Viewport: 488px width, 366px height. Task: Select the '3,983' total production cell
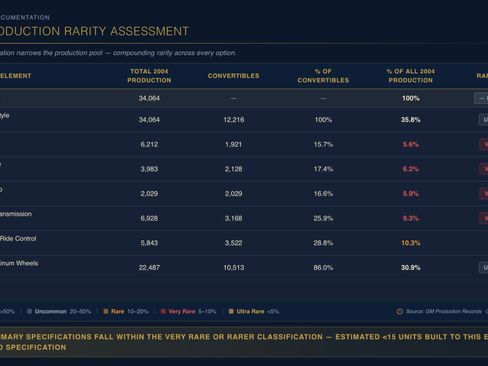click(149, 169)
